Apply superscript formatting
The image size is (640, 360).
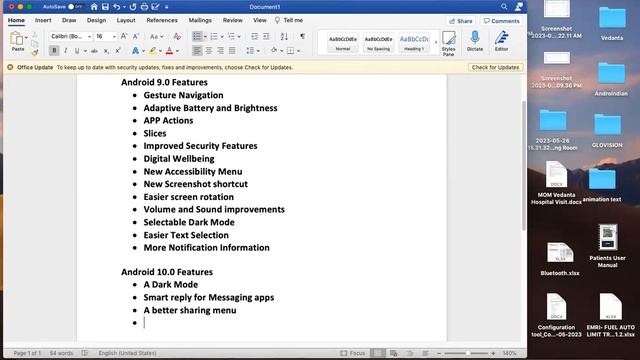pyautogui.click(x=118, y=51)
